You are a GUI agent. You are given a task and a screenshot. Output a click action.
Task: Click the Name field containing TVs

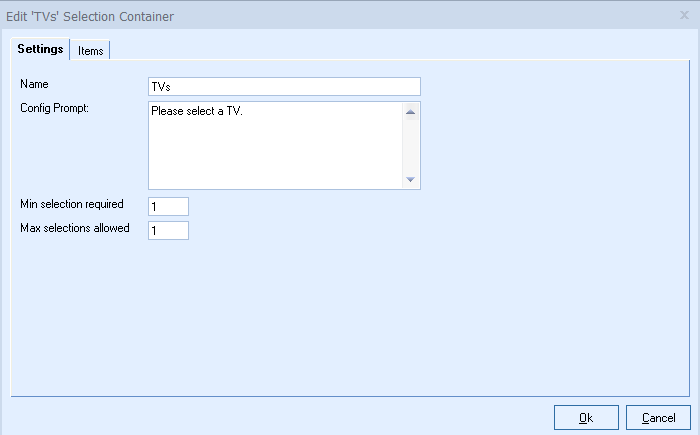[284, 86]
